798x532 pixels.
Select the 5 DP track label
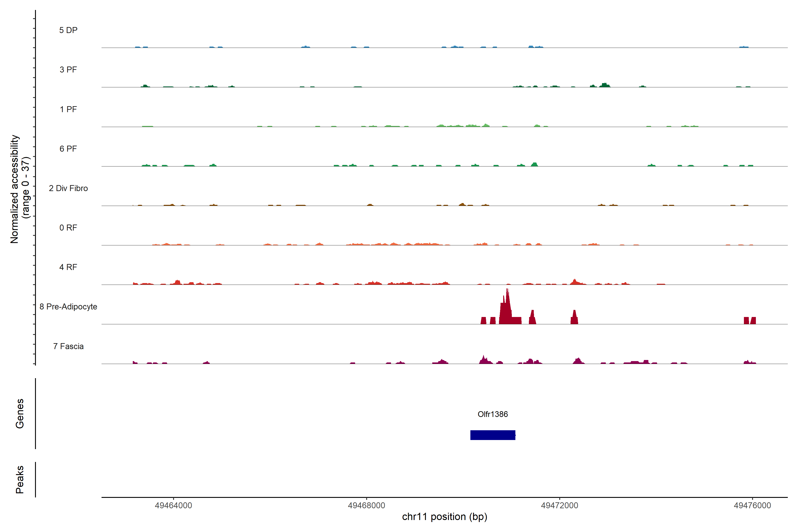[68, 30]
